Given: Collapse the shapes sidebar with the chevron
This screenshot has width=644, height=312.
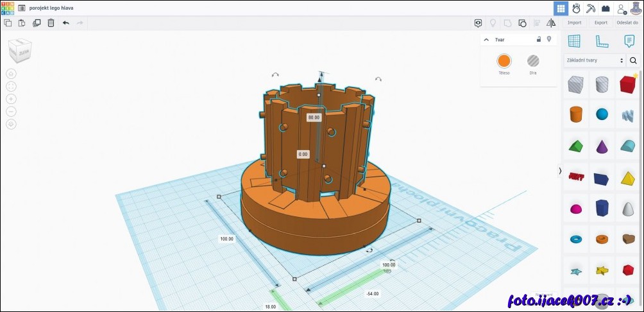Looking at the screenshot, I should (560, 171).
